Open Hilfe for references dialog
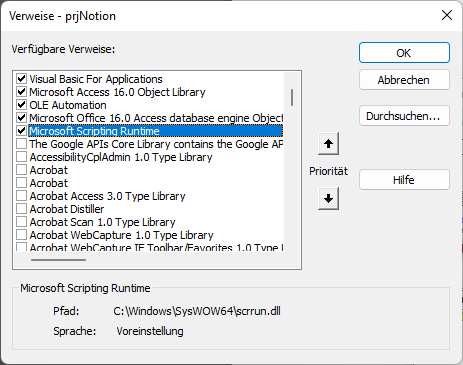 (404, 180)
